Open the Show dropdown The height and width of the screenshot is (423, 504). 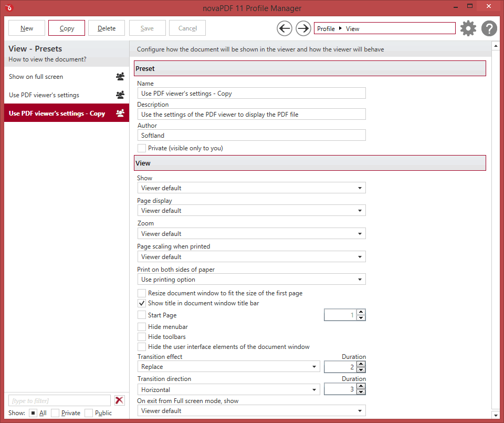(251, 188)
